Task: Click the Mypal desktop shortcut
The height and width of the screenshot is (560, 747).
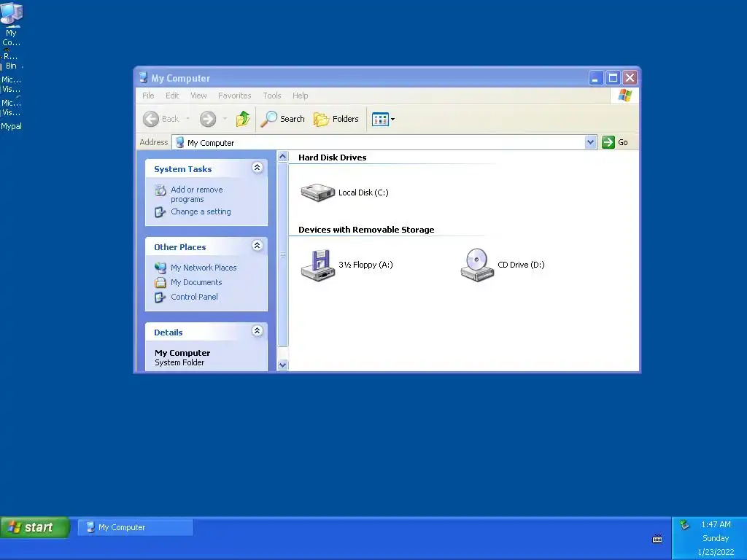Action: (12, 126)
